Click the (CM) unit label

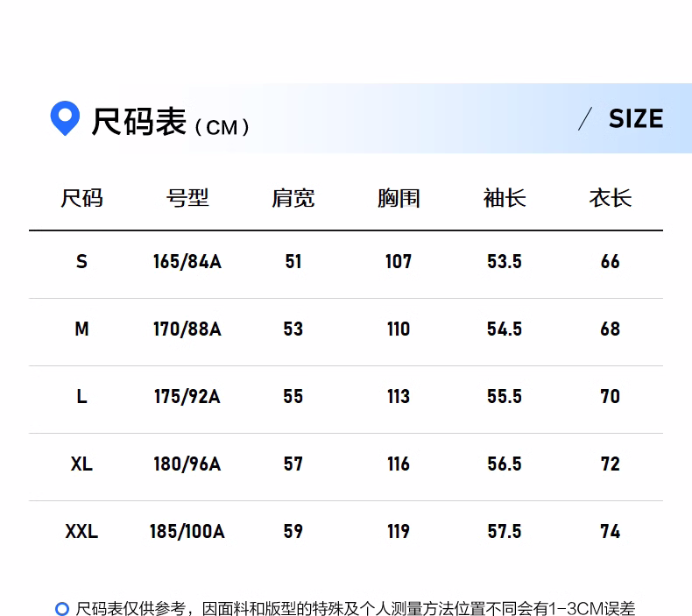(222, 128)
